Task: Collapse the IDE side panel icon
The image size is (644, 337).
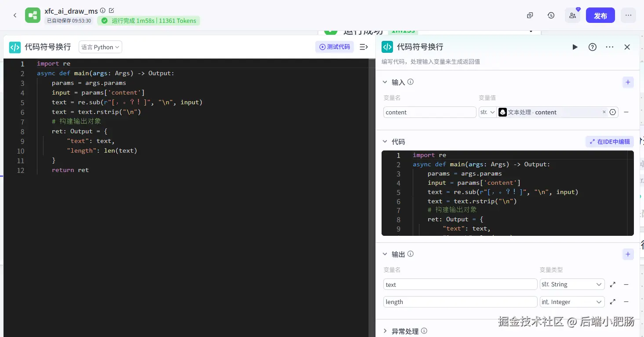Action: 364,47
